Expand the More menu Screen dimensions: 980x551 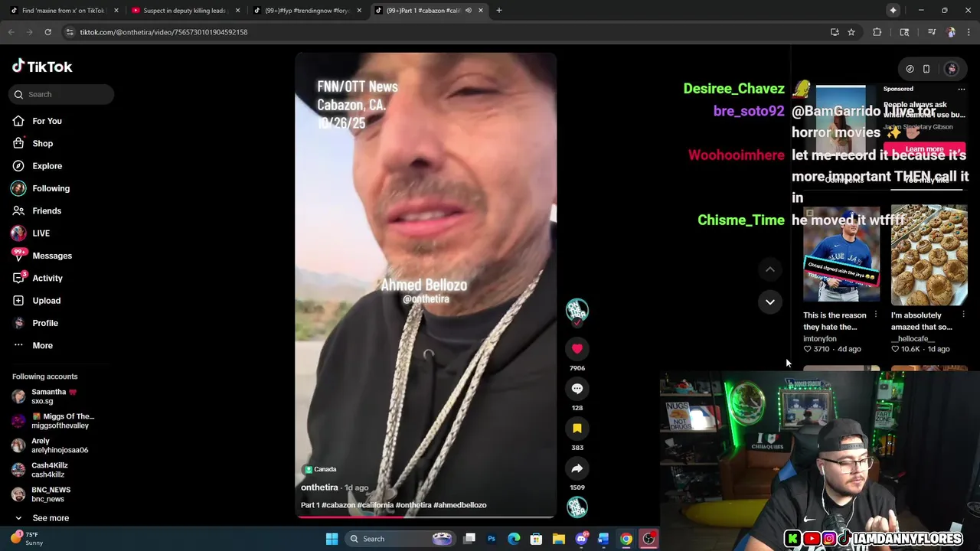(x=33, y=345)
